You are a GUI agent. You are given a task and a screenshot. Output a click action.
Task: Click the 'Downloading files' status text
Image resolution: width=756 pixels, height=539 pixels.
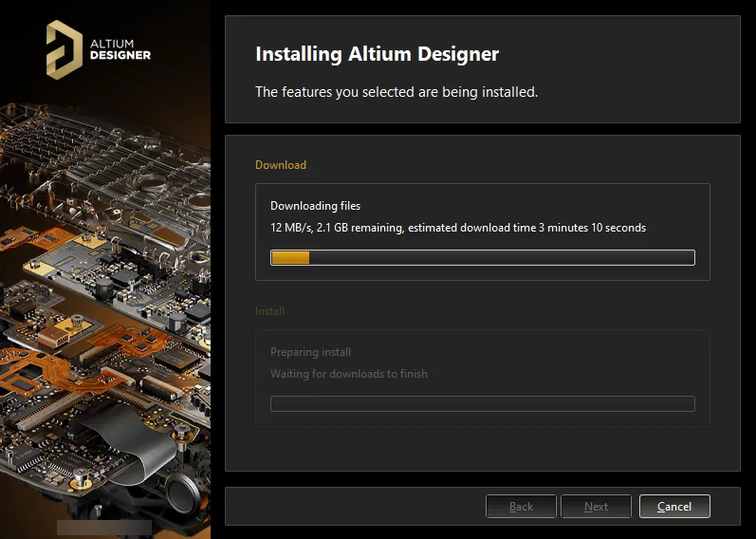click(315, 206)
